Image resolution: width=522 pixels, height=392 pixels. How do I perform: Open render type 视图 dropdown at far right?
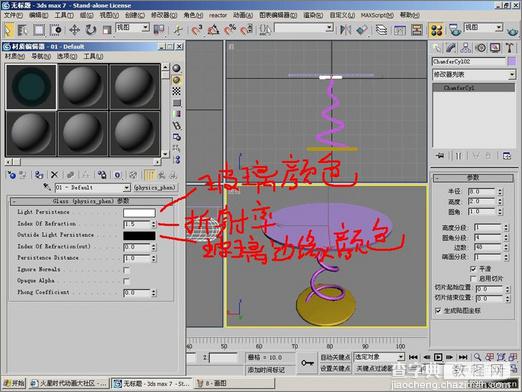[x=499, y=28]
